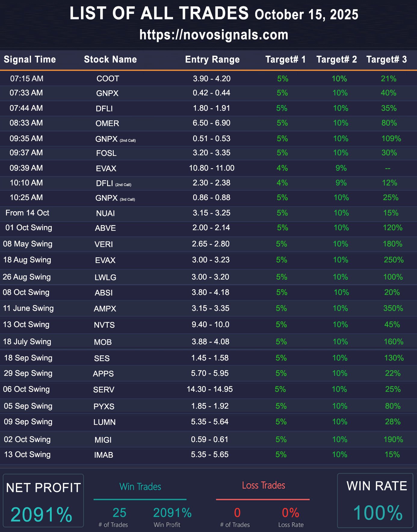Select the Loss Trades heading
The image size is (417, 532).
[x=263, y=485]
